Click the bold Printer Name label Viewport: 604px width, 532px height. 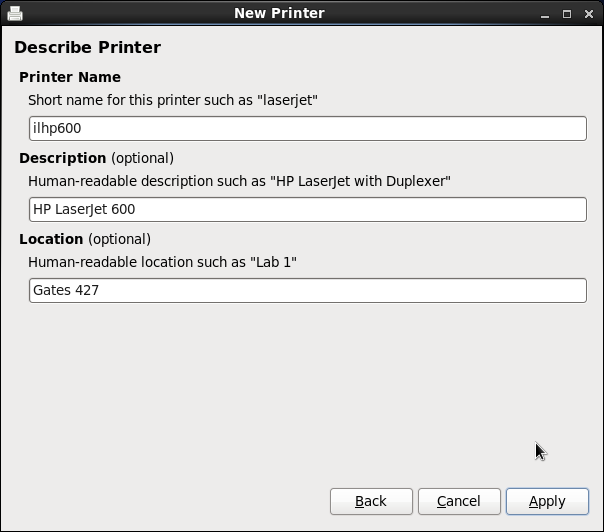click(x=70, y=77)
